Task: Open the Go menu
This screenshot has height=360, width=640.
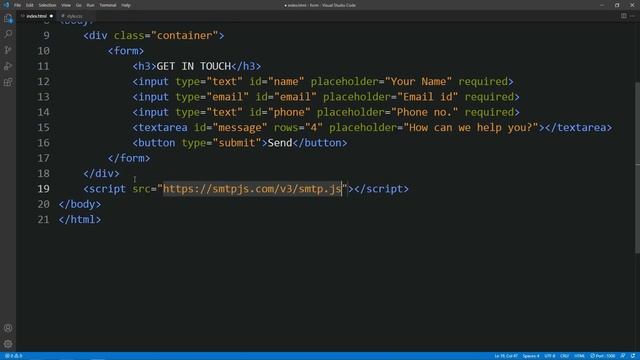Action: pos(78,5)
